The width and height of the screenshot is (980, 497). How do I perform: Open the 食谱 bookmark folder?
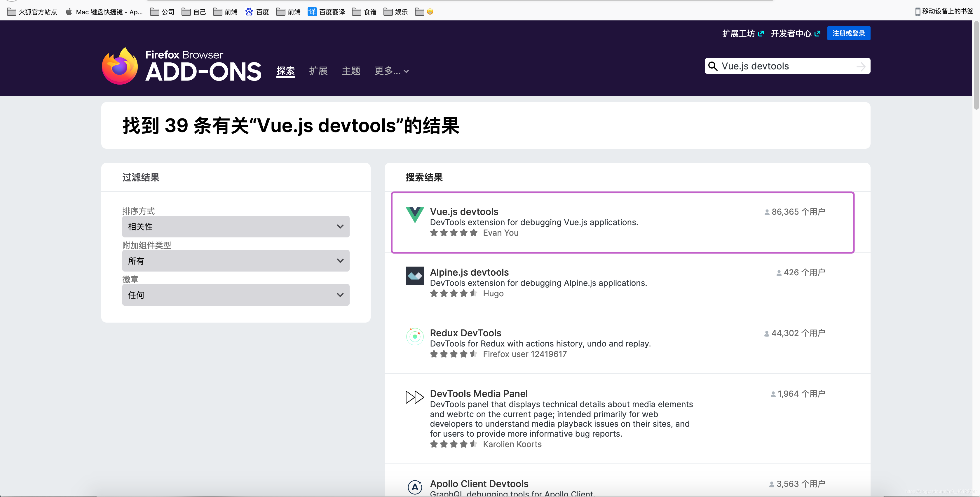[x=364, y=12]
